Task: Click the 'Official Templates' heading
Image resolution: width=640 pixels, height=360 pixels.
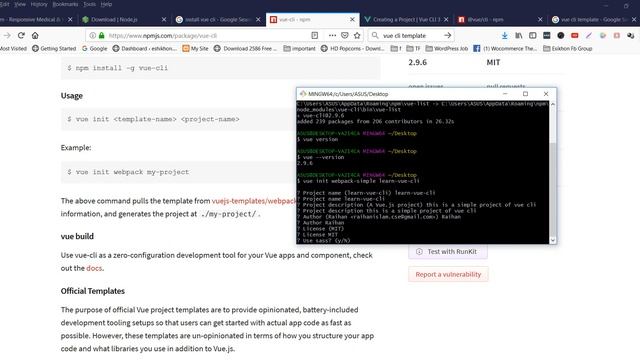Action: [x=93, y=291]
